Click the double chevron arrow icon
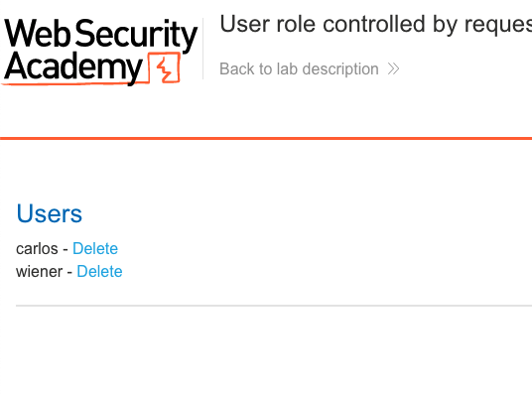Image resolution: width=532 pixels, height=394 pixels. click(394, 68)
